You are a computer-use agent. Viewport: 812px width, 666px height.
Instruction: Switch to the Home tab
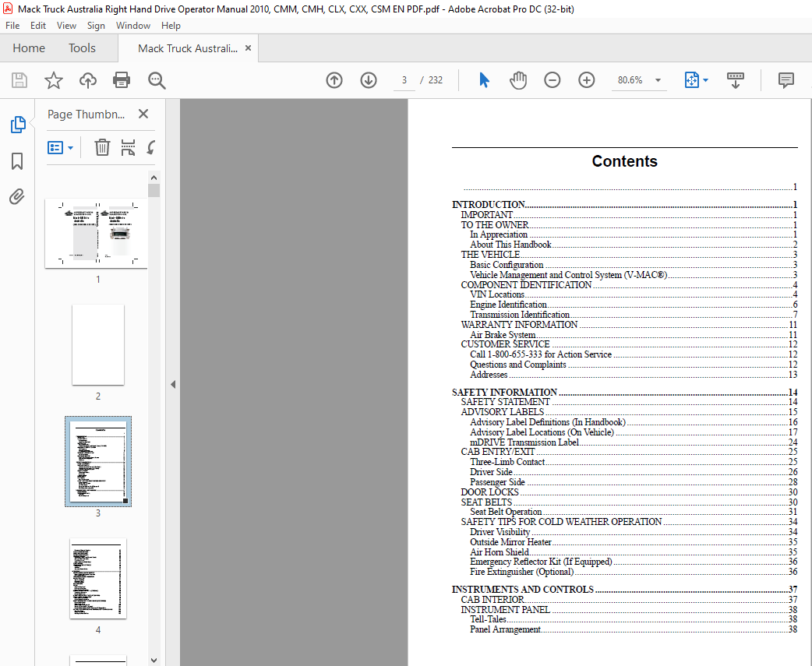29,48
